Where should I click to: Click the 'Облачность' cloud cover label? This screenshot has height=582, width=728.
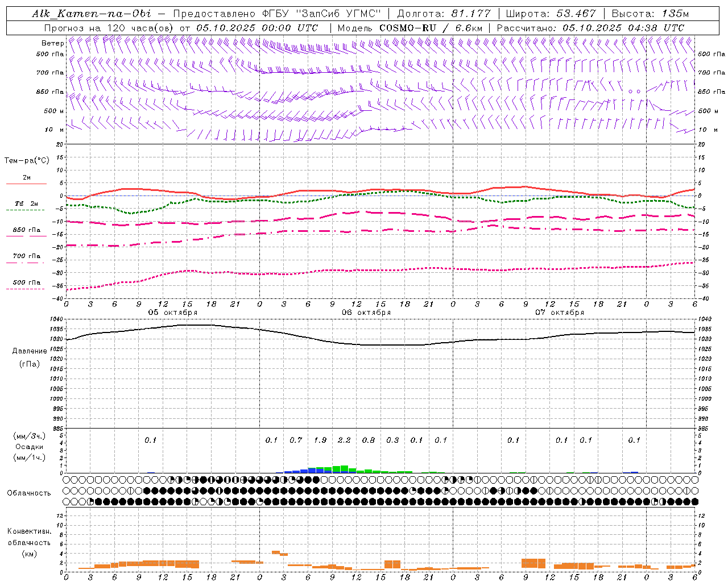click(x=29, y=493)
